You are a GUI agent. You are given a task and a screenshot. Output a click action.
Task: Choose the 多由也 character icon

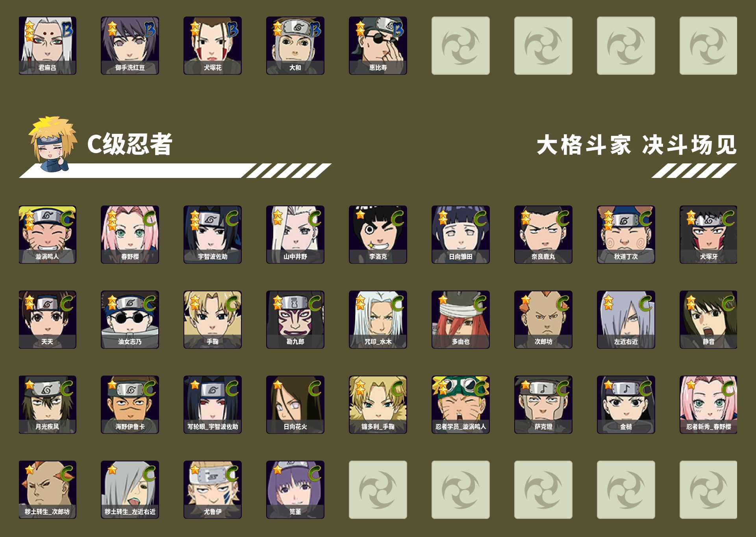point(461,320)
